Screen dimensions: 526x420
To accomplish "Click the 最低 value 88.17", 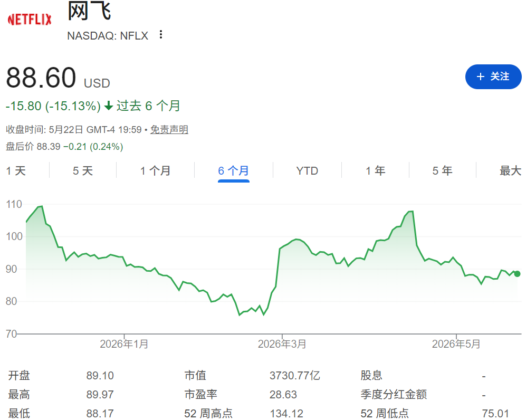I will click(x=100, y=413).
